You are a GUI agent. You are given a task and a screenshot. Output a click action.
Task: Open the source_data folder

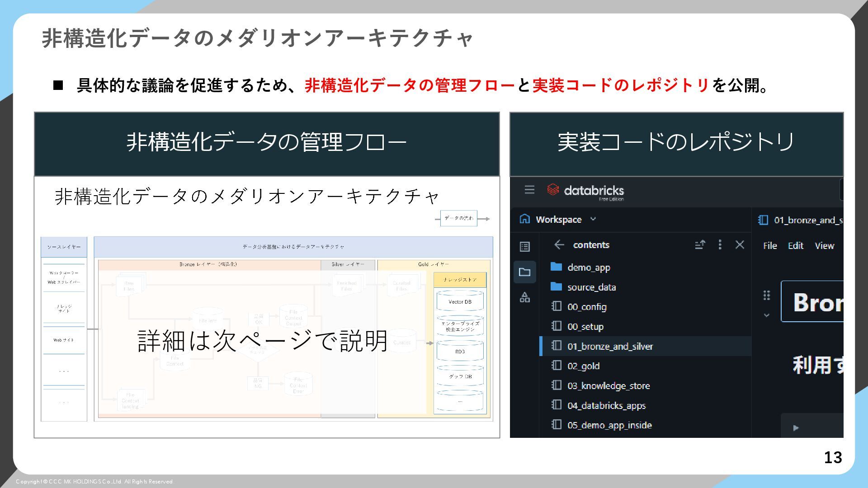coord(591,287)
